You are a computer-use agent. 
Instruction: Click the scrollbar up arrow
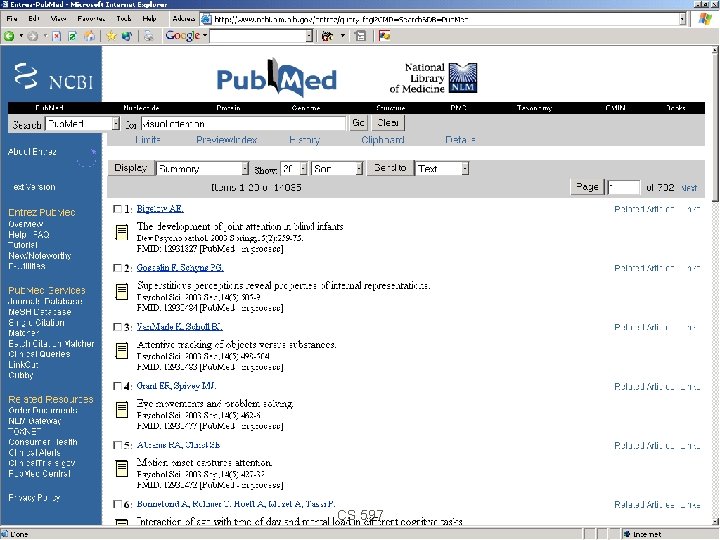point(715,50)
